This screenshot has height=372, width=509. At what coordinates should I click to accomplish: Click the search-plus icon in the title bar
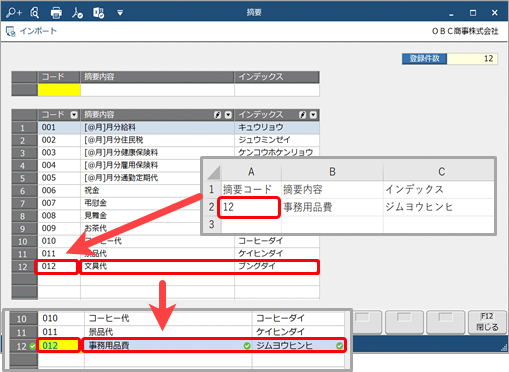click(14, 13)
